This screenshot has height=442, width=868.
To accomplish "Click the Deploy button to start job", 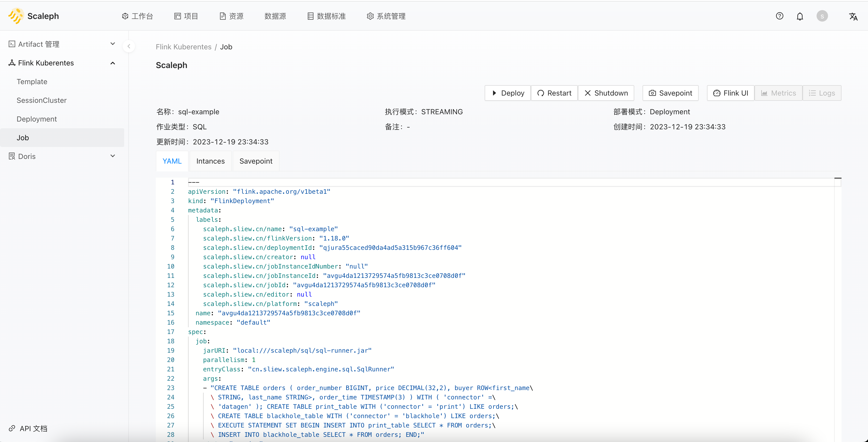I will (507, 93).
